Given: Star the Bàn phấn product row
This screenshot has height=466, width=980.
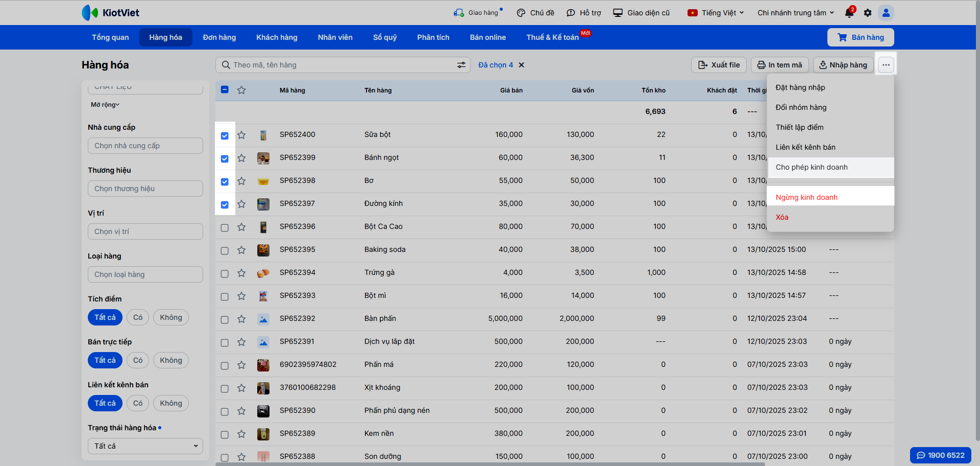Looking at the screenshot, I should pyautogui.click(x=241, y=319).
